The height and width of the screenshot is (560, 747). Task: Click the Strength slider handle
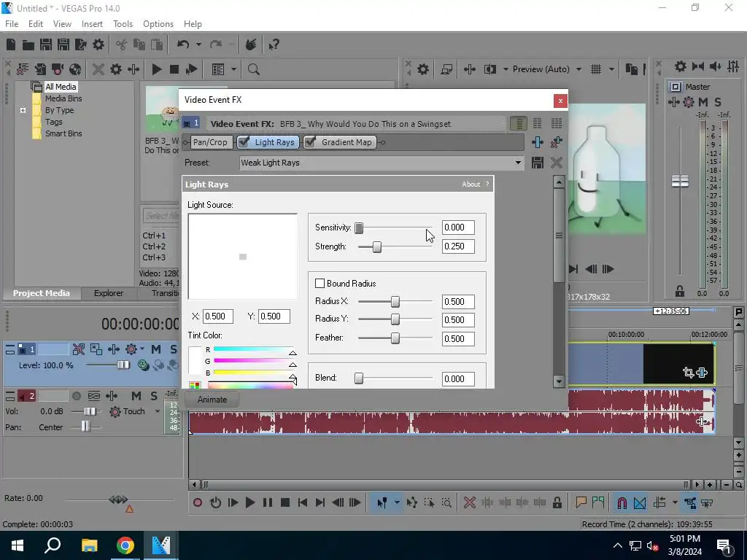point(377,246)
